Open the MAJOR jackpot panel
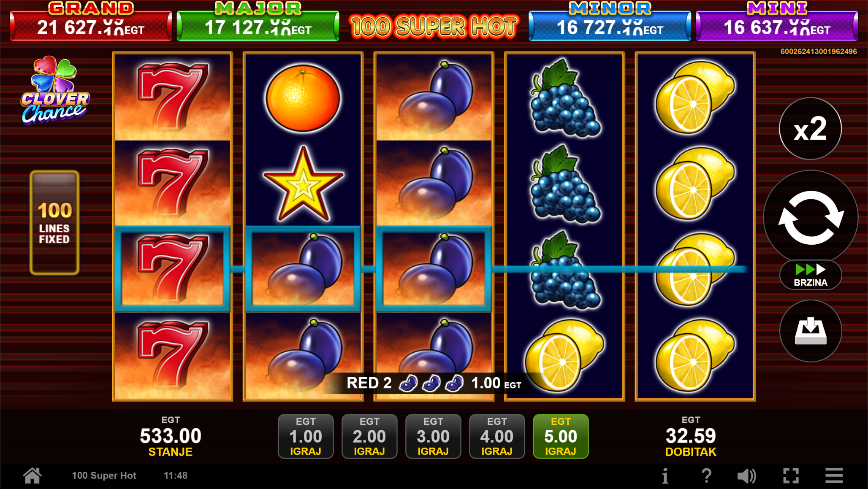 coord(258,22)
